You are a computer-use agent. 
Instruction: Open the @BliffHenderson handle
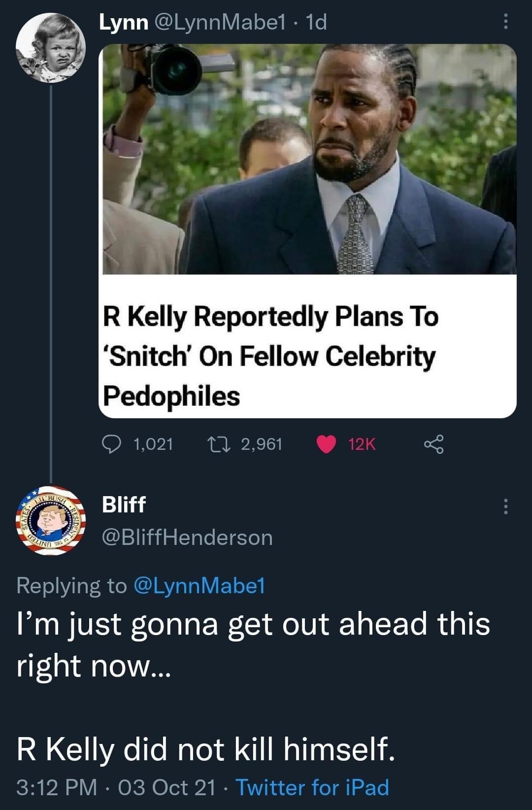coord(187,537)
